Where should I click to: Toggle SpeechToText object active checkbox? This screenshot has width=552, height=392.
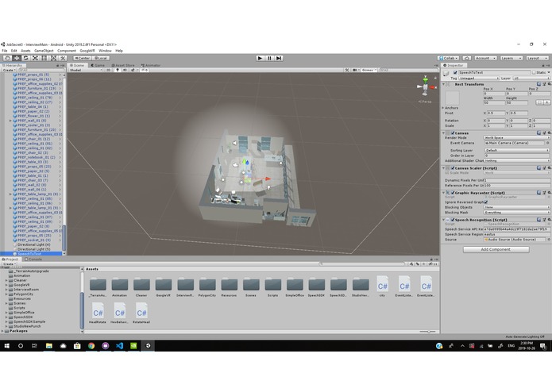pos(455,72)
